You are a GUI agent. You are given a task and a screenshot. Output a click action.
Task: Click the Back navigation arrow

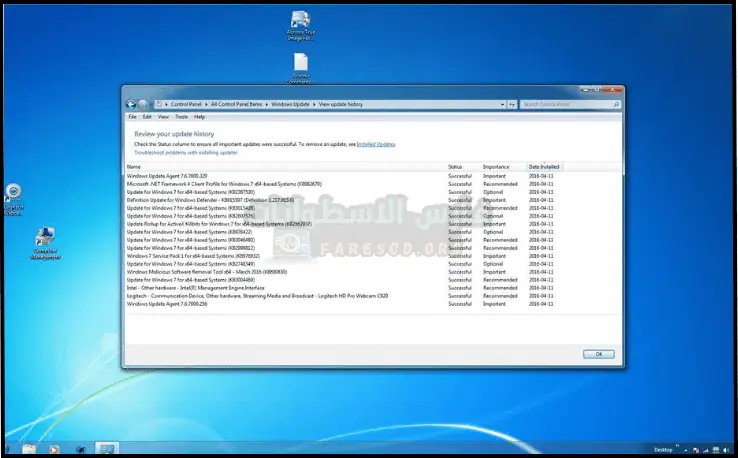pyautogui.click(x=132, y=104)
